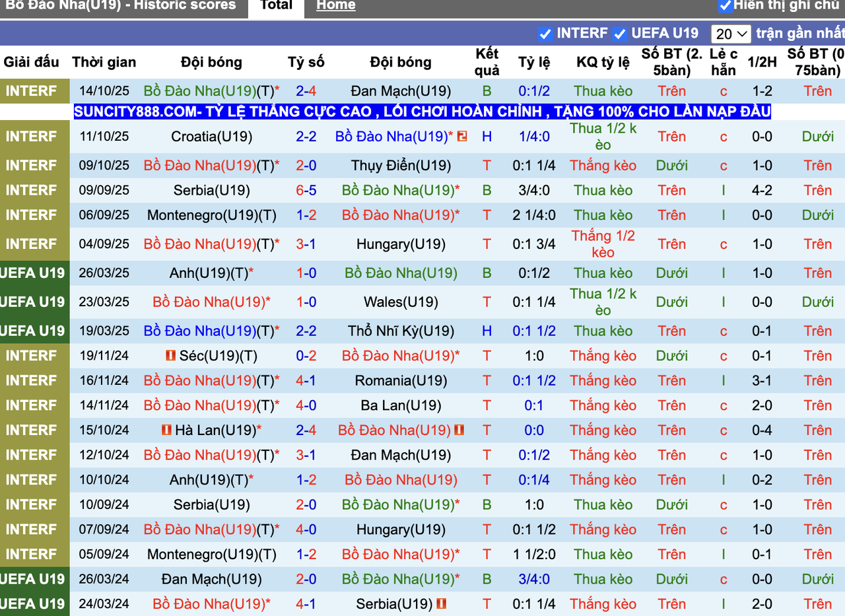Image resolution: width=845 pixels, height=616 pixels.
Task: Click red card icon after Serbia(U19) in 24/03/24 row
Action: click(x=442, y=603)
